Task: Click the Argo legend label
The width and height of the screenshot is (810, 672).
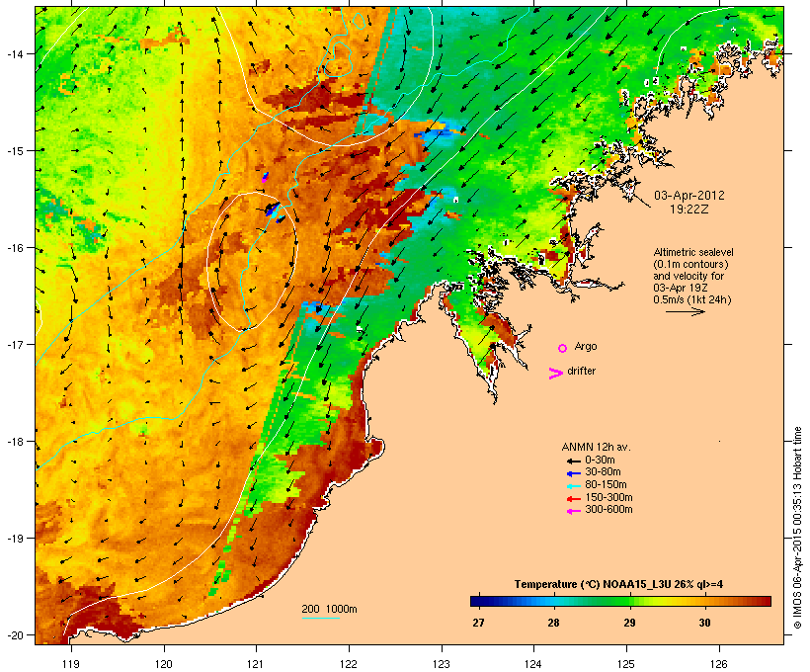Action: pyautogui.click(x=586, y=346)
